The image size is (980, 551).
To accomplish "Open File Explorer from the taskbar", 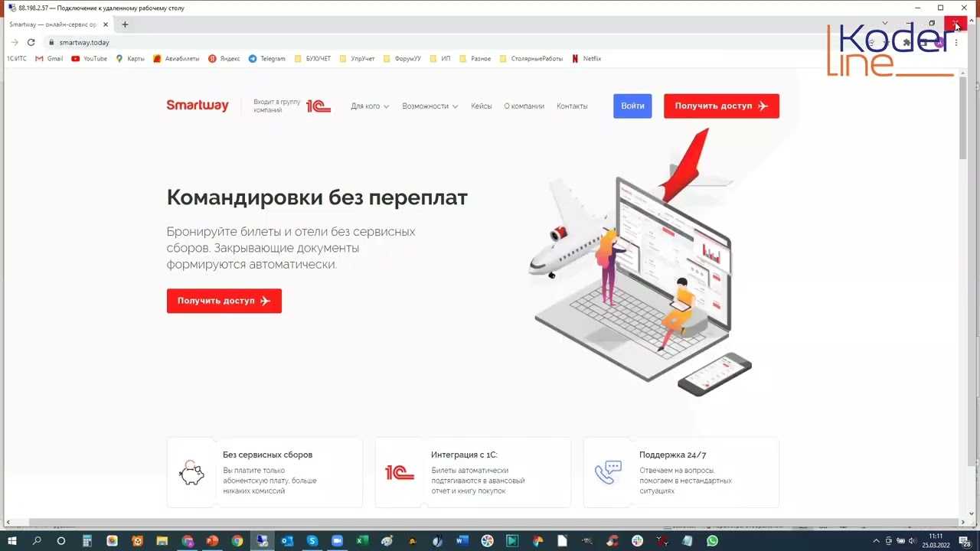I will coord(162,541).
